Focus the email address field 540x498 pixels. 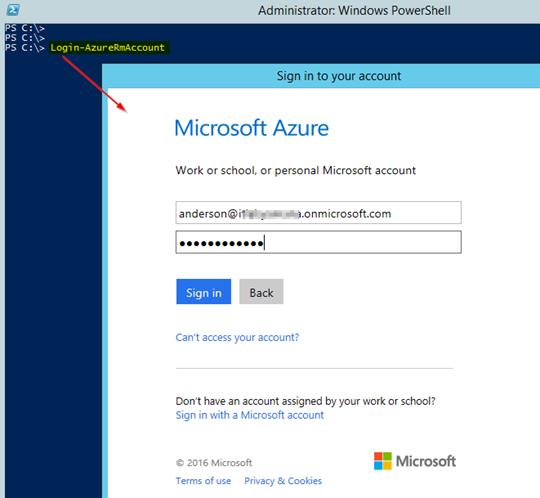318,213
